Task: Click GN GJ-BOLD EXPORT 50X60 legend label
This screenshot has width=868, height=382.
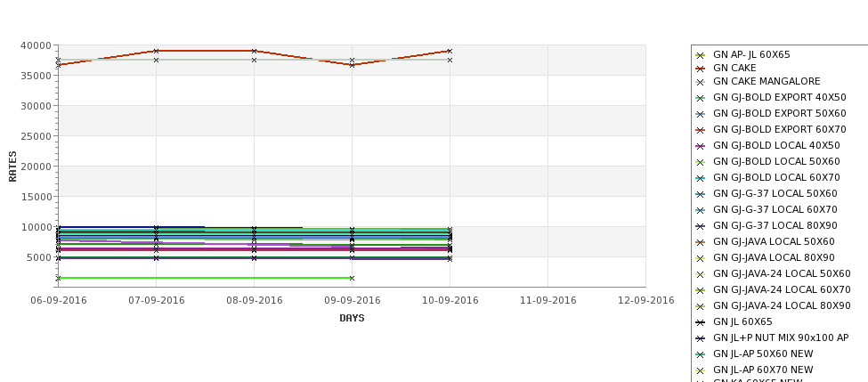Action: (780, 113)
